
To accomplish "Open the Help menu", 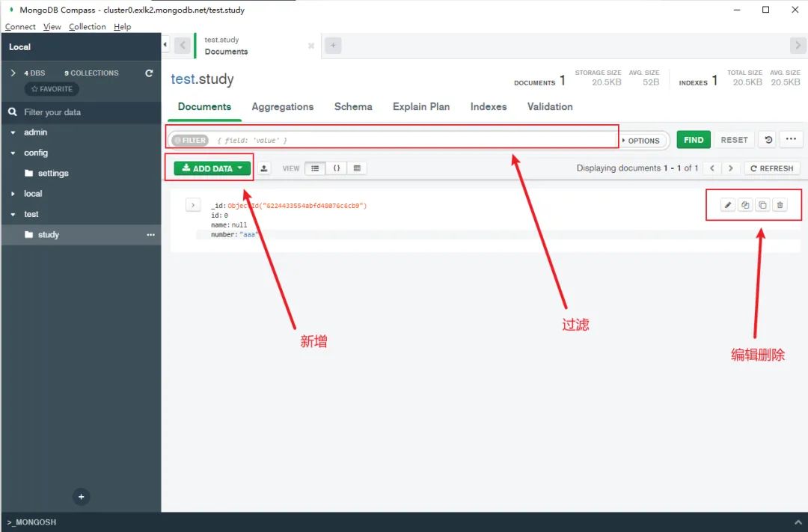I will 122,27.
